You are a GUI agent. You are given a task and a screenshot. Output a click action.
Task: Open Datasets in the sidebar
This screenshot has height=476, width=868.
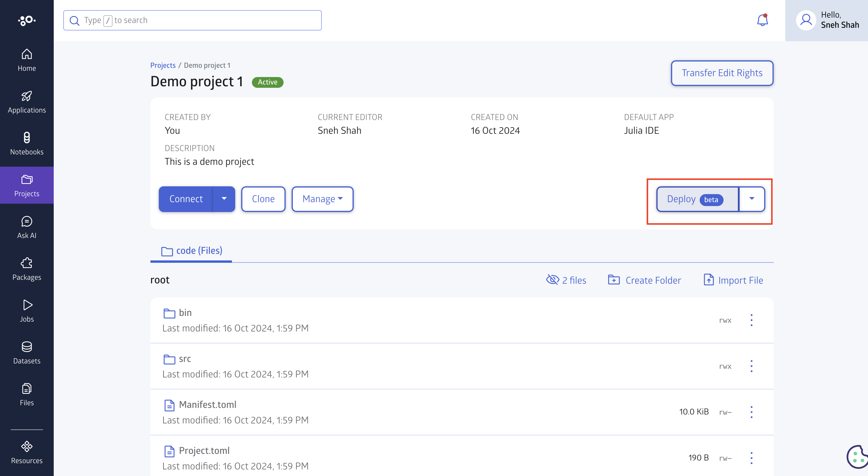click(x=27, y=353)
